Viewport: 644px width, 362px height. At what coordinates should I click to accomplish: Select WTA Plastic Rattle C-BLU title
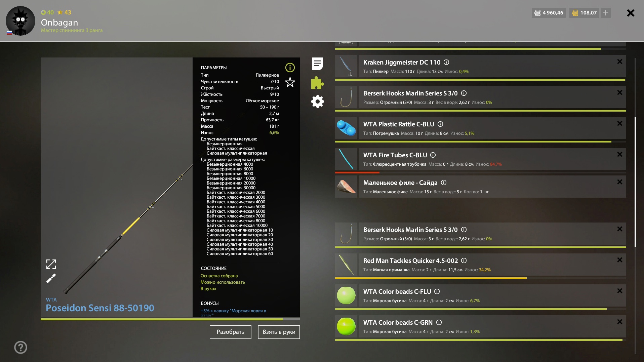pyautogui.click(x=399, y=124)
